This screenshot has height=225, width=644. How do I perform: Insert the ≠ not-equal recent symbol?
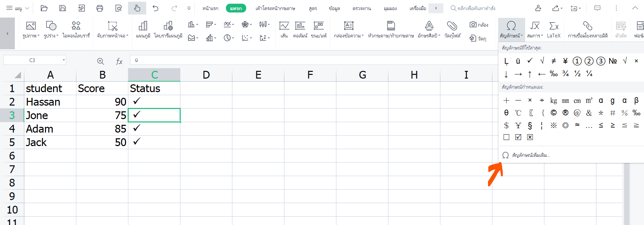pos(553,61)
